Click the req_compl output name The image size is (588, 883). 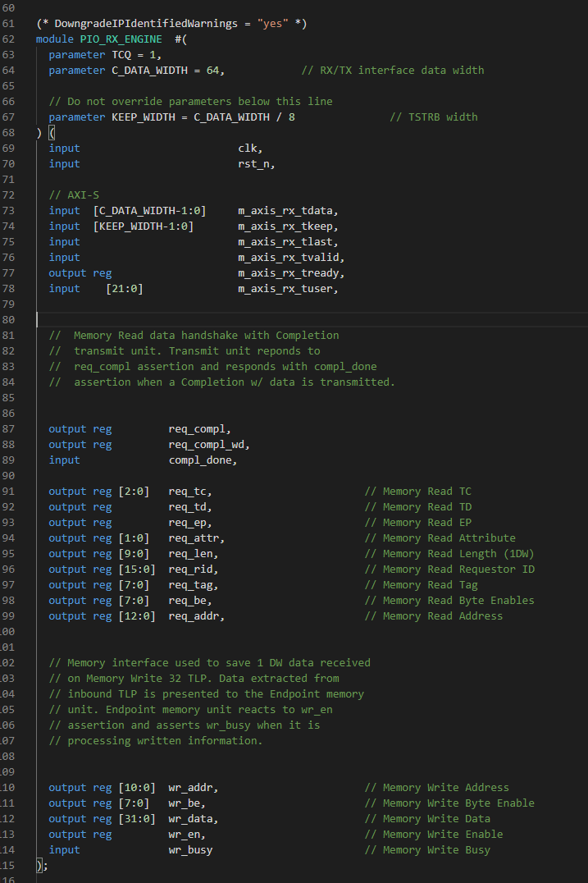[197, 429]
